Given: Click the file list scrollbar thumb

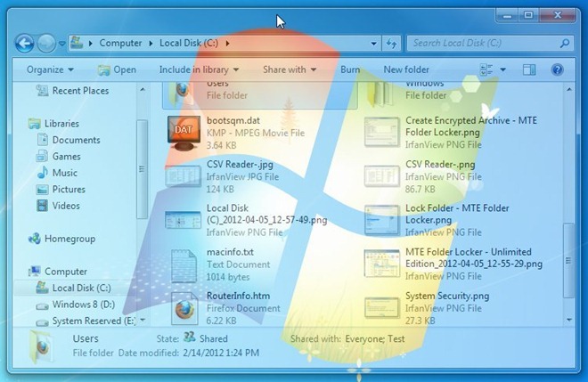Looking at the screenshot, I should click(569, 261).
